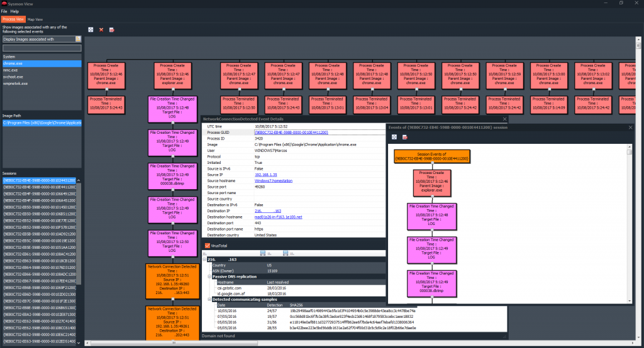Click the image search input field
Image resolution: width=644 pixels, height=348 pixels.
42,47
